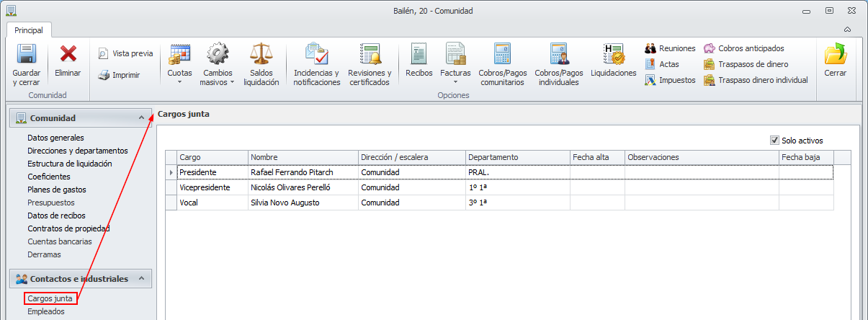Image resolution: width=868 pixels, height=320 pixels.
Task: Open Incidencias y notificaciones
Action: 316,55
